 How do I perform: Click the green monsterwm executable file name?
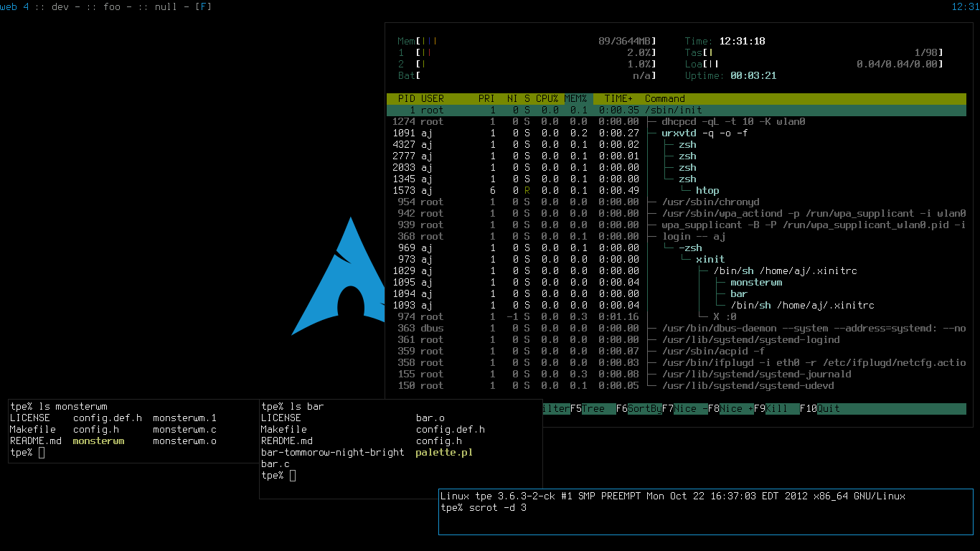point(98,441)
